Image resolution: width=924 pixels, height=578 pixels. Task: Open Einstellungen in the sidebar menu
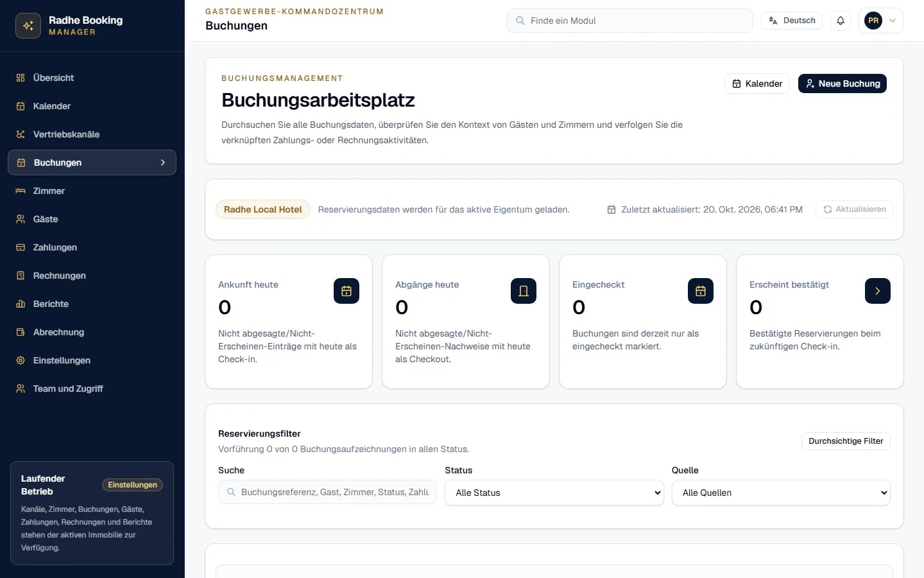(92, 360)
